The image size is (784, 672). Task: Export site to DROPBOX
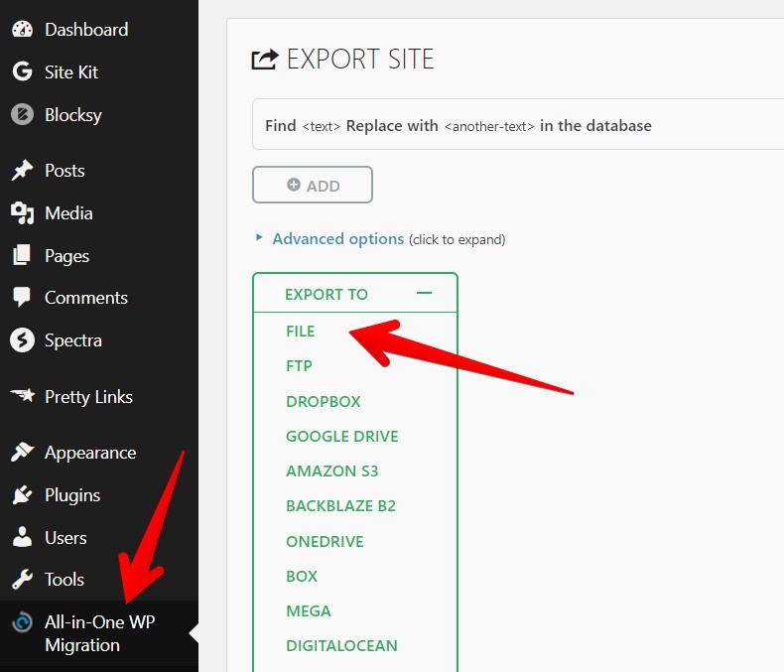tap(323, 401)
